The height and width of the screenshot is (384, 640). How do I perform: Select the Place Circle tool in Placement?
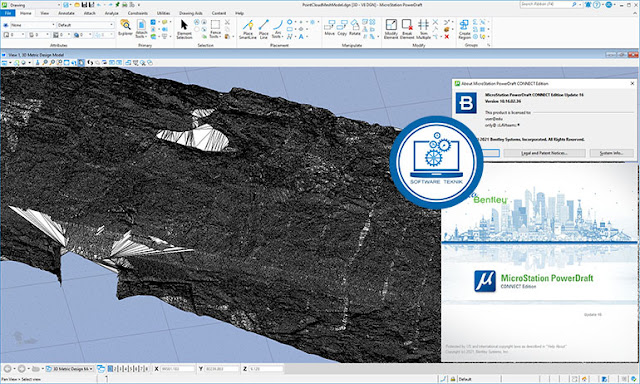pyautogui.click(x=289, y=22)
